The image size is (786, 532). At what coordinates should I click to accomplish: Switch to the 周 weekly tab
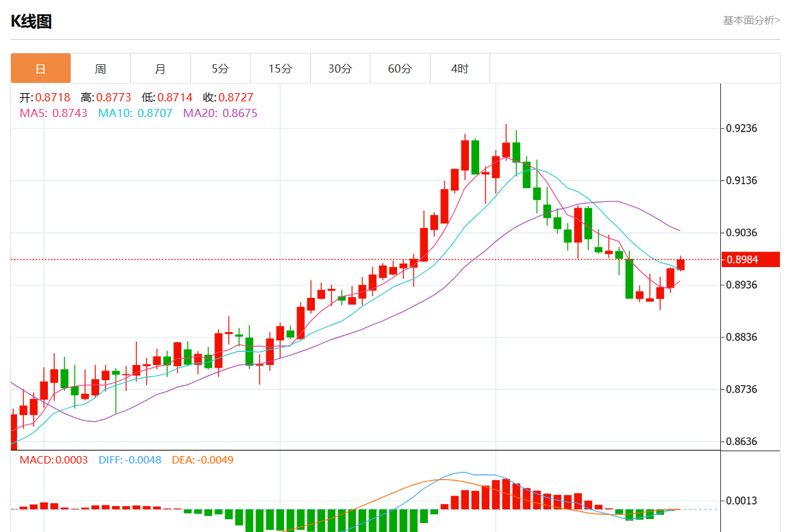coord(100,68)
